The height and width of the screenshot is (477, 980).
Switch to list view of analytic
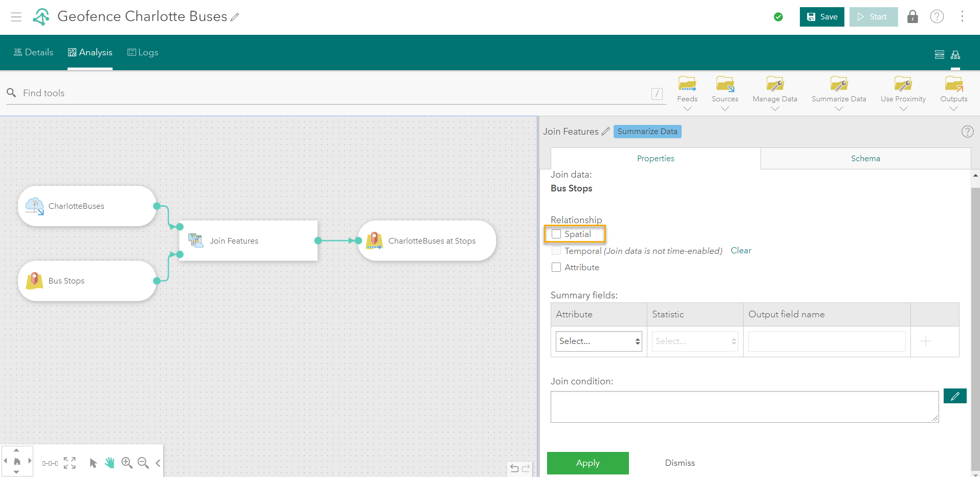pyautogui.click(x=940, y=55)
